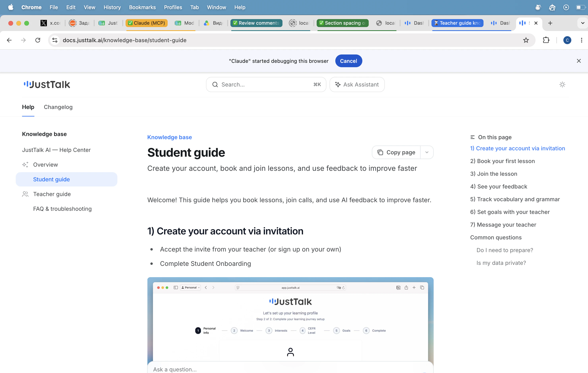Click the Student guide page heading
Viewport: 588px width, 373px height.
186,152
